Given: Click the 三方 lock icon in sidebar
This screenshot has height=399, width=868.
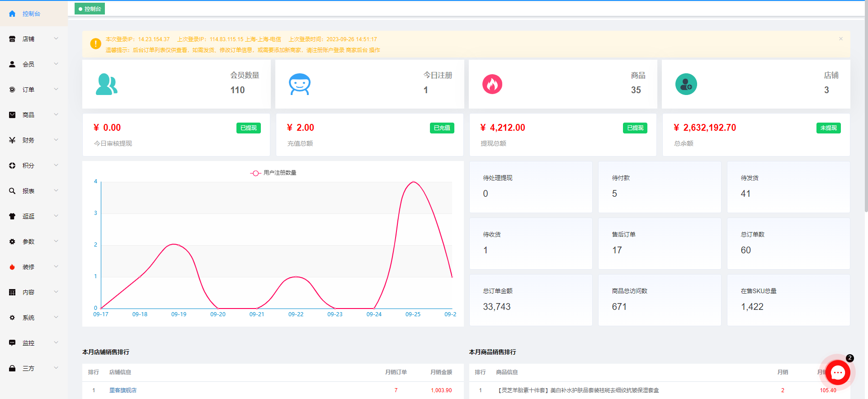Looking at the screenshot, I should (x=12, y=368).
